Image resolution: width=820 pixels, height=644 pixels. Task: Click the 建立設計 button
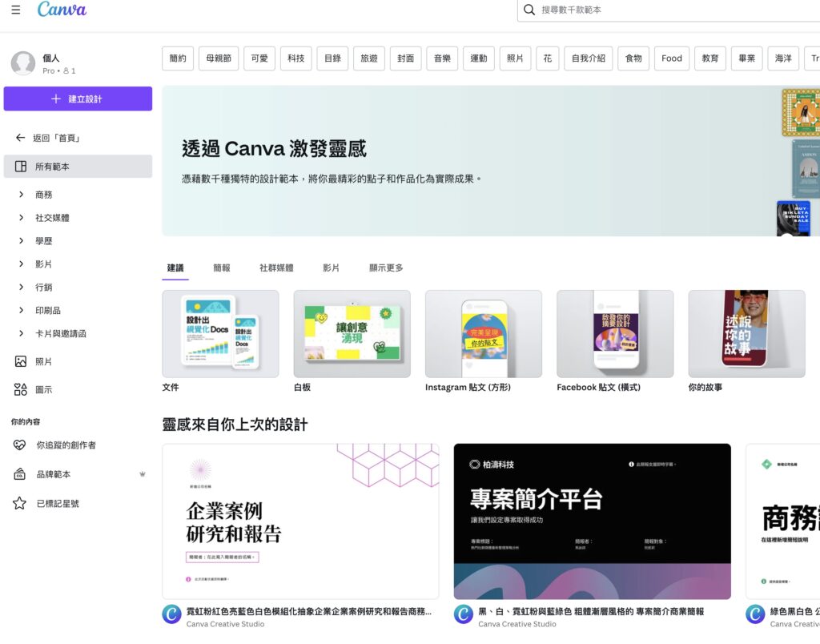click(x=78, y=97)
